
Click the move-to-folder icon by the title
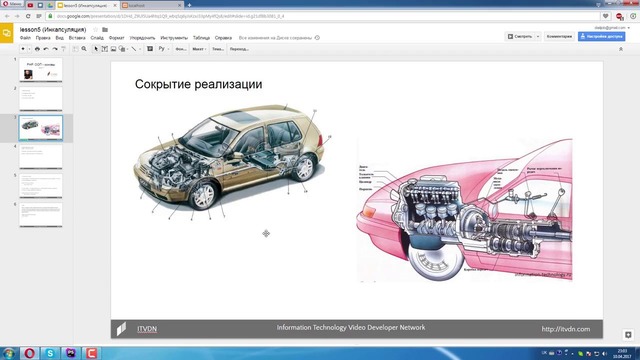pos(105,29)
